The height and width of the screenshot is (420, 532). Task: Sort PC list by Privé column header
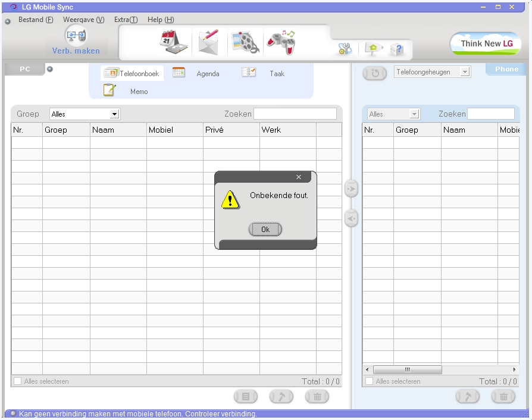(x=231, y=130)
